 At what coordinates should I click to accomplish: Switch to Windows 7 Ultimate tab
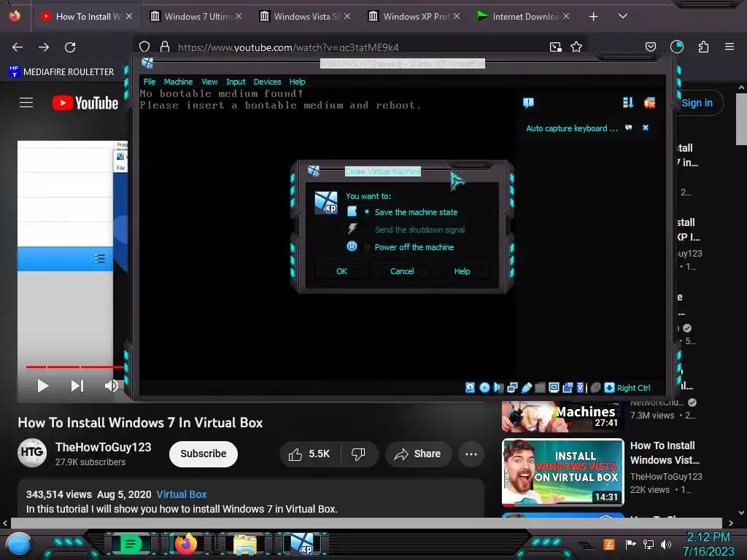[x=196, y=16]
